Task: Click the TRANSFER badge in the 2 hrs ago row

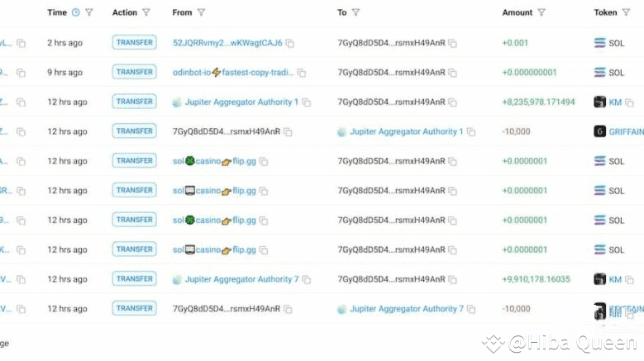Action: [134, 42]
